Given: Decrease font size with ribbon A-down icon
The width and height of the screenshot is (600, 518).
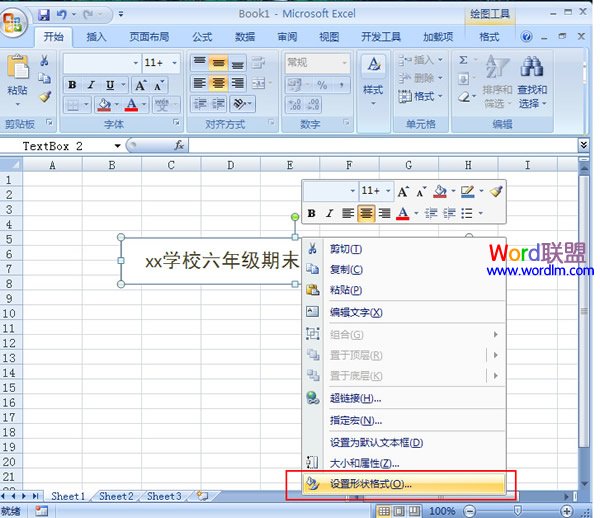Looking at the screenshot, I should pyautogui.click(x=159, y=85).
